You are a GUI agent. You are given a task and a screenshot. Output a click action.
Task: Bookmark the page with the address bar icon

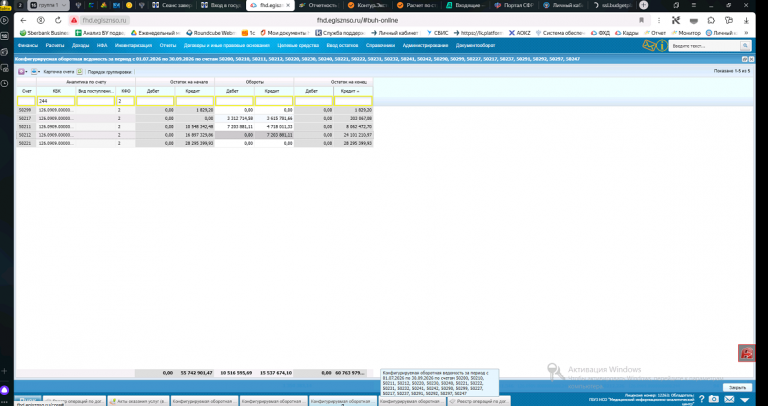click(641, 21)
